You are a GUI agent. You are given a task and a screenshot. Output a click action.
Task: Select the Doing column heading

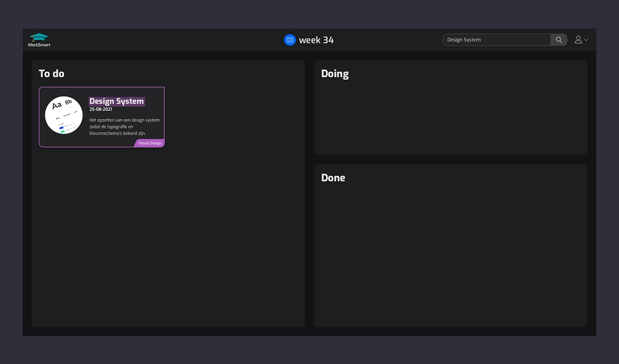tap(335, 74)
